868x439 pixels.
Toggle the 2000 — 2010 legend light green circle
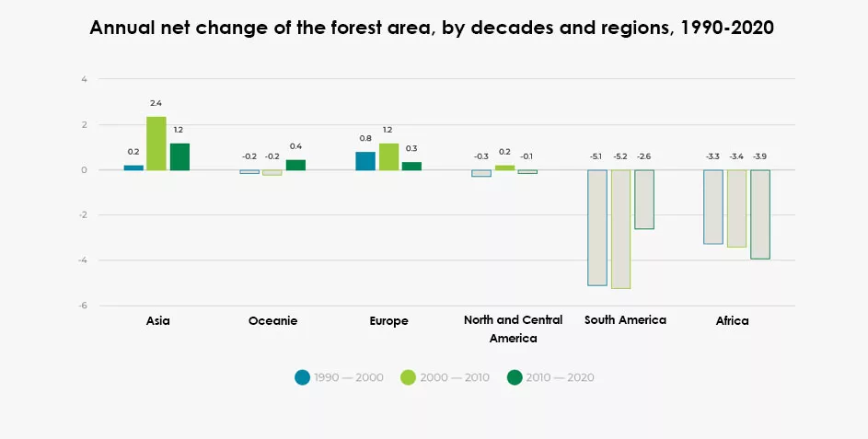[x=408, y=376]
